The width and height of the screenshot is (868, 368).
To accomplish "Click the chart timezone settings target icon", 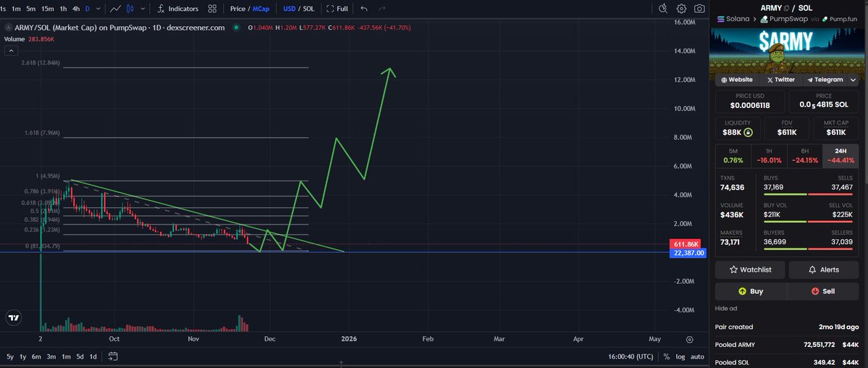I will coord(689,339).
